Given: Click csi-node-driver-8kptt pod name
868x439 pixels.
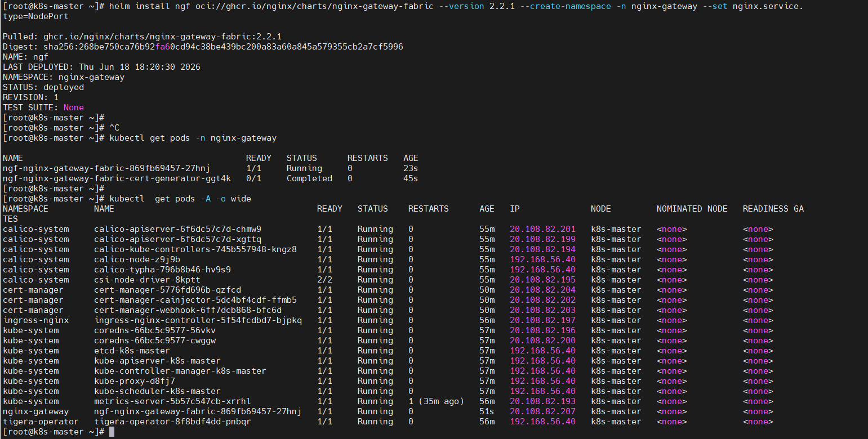Looking at the screenshot, I should tap(147, 280).
